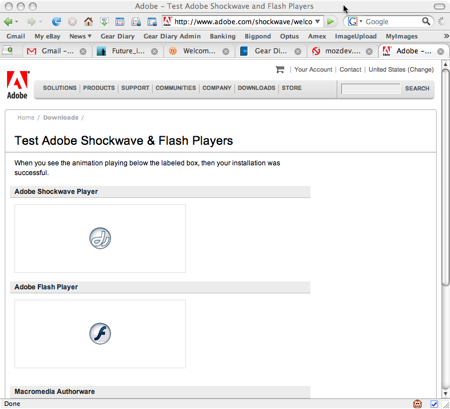Open the STORE menu

291,88
